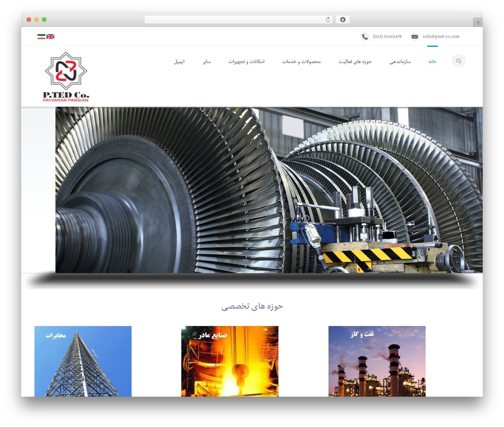Screen dimensions: 504x427
Task: Click the envelope icon beside info@pted-co.com
Action: (415, 37)
